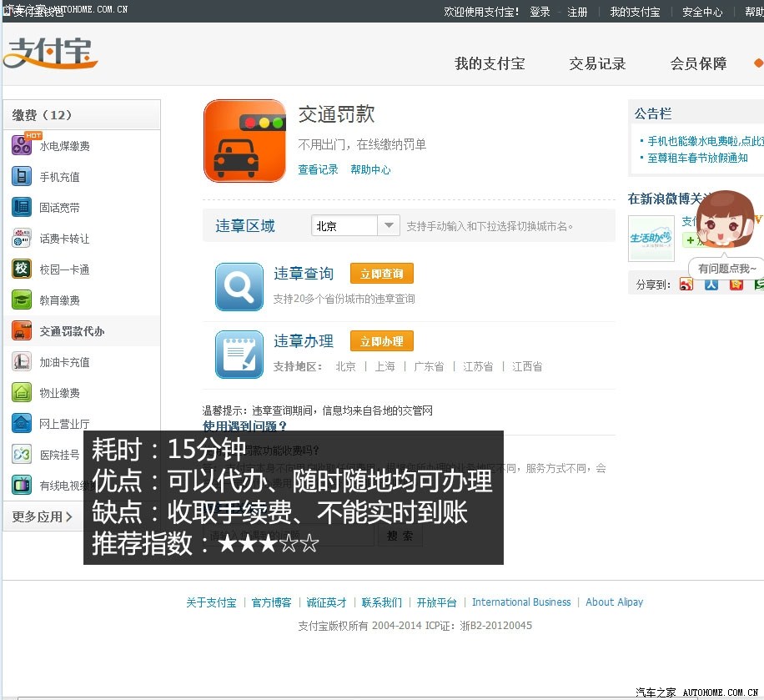Select 加油卡充值 text in sidebar
This screenshot has height=700, width=764.
pos(65,362)
